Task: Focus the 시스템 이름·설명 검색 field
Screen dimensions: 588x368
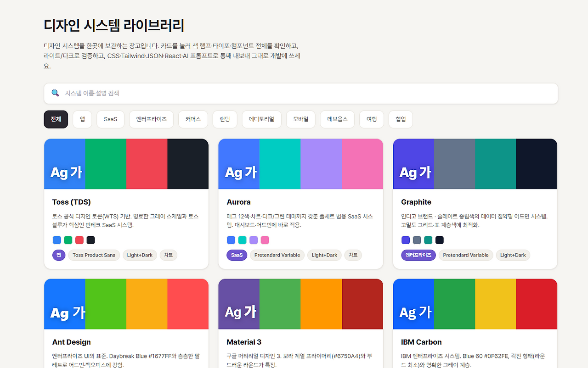Action: coord(301,94)
